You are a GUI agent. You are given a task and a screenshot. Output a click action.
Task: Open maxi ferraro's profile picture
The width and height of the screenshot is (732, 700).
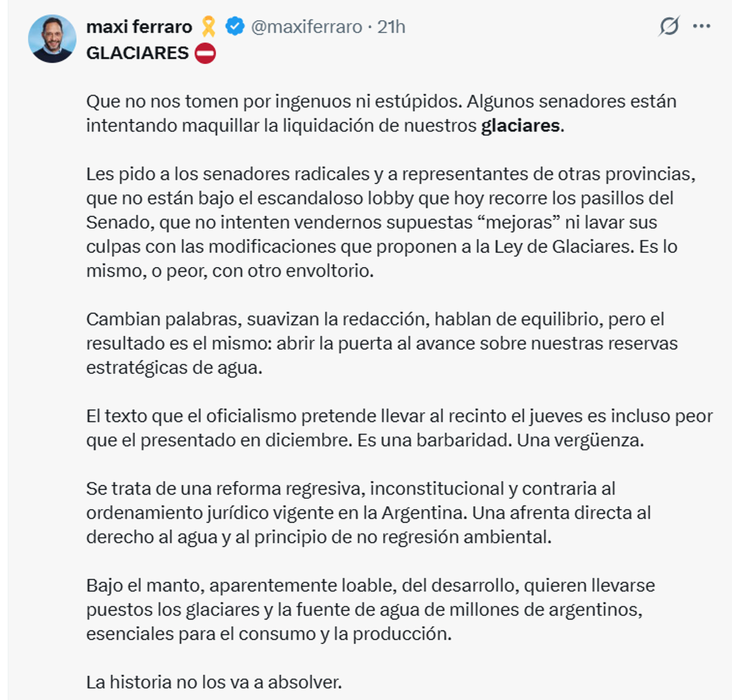pyautogui.click(x=52, y=38)
